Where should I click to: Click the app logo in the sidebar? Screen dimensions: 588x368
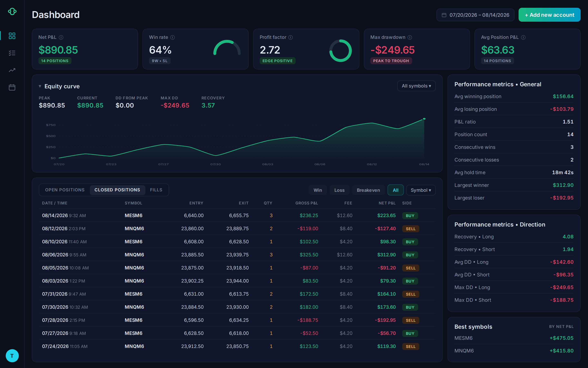[12, 11]
